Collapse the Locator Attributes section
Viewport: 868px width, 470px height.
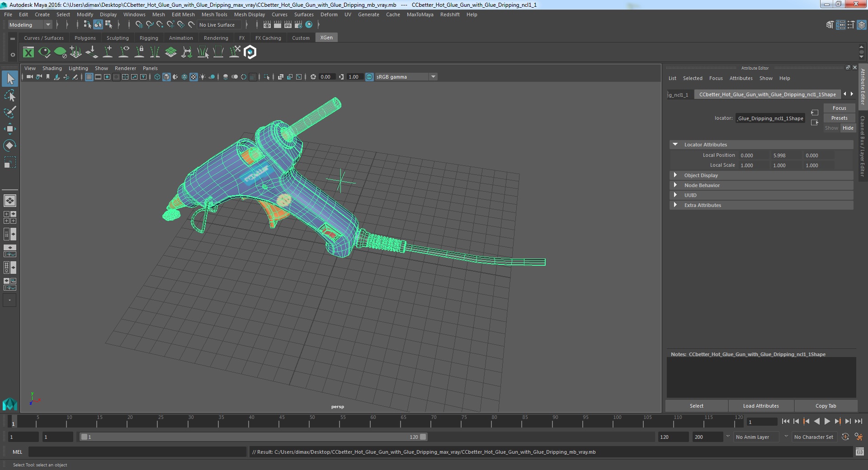point(675,145)
